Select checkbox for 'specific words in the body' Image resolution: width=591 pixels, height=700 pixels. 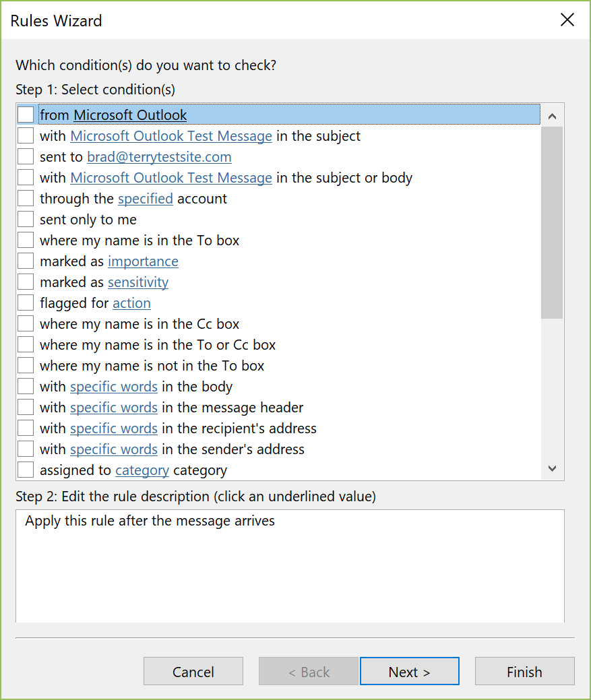tap(26, 387)
